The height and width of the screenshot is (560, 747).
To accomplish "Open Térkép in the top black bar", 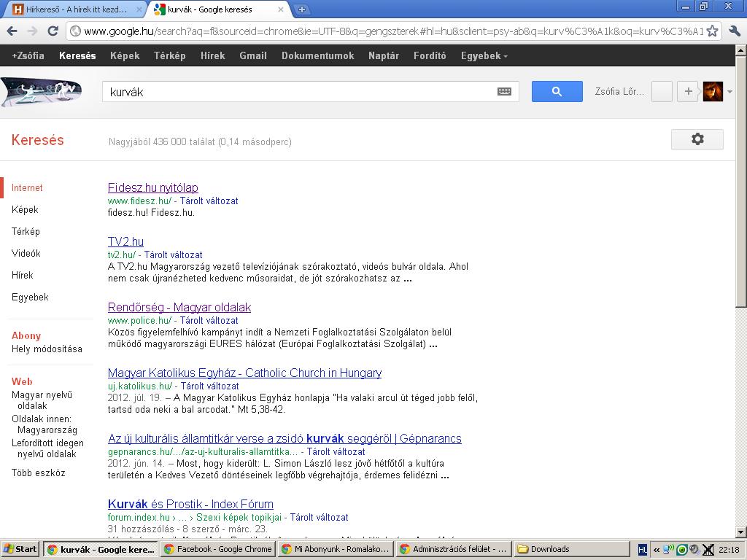I will (x=169, y=55).
